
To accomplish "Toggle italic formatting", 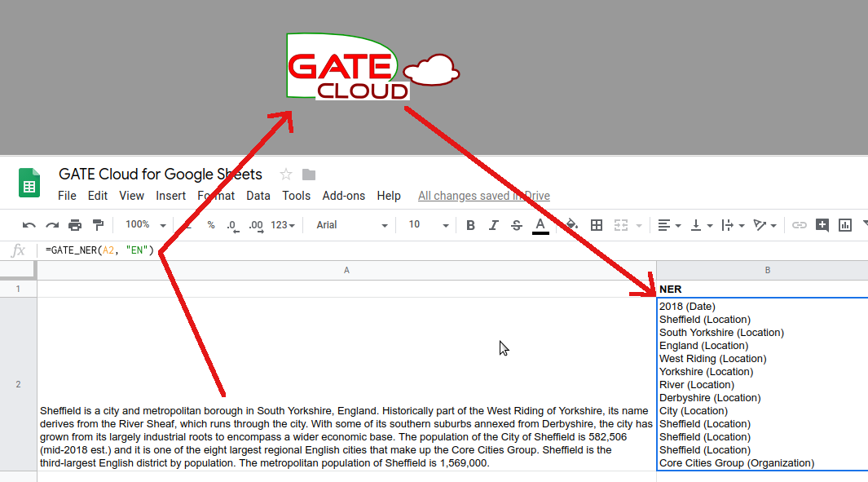I will [493, 225].
